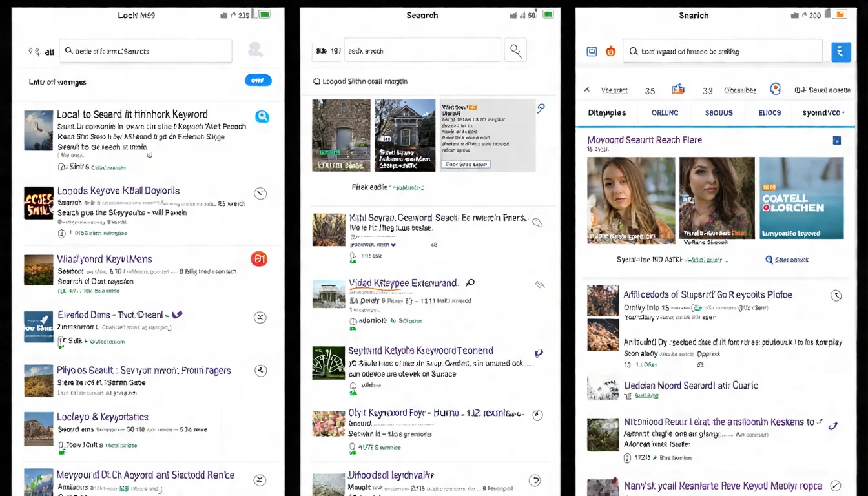The image size is (868, 496).
Task: Select the 'ELIOCS' tab
Action: click(x=769, y=112)
